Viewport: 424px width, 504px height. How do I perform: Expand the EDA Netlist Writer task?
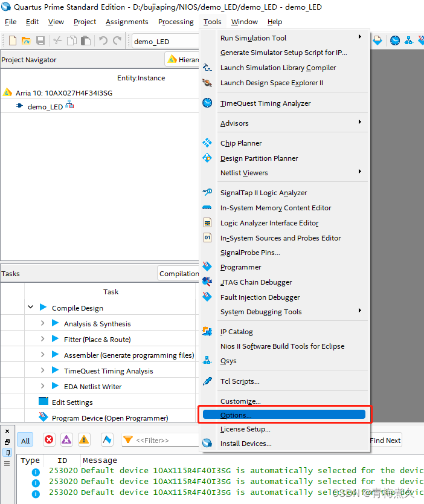coord(42,386)
